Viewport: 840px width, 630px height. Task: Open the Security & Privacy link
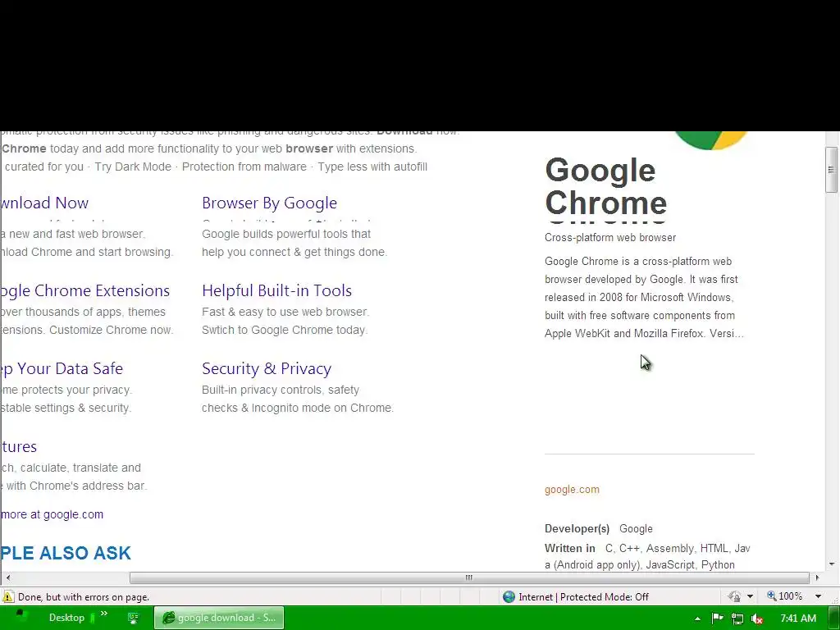267,368
